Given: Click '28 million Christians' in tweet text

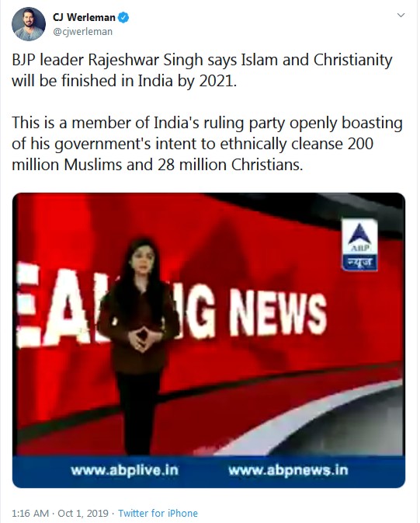Looking at the screenshot, I should (231, 165).
